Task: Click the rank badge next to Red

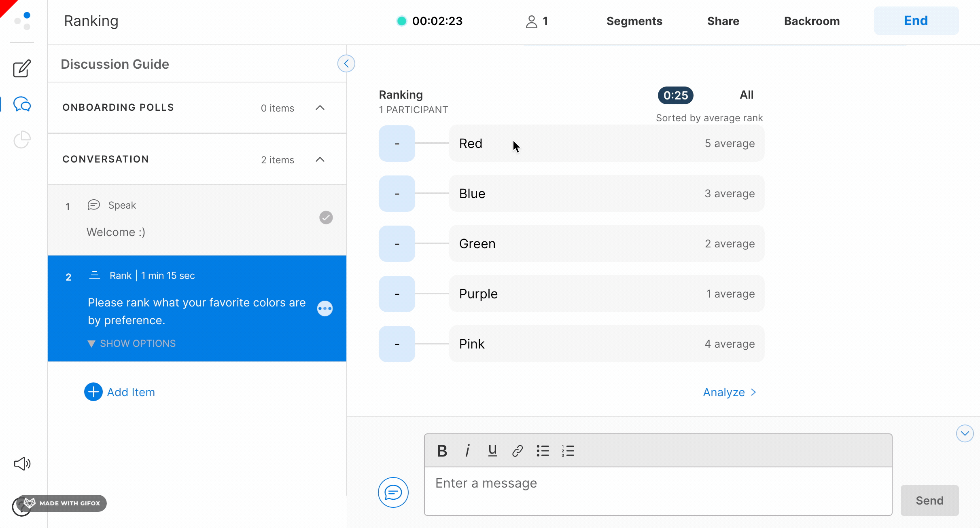Action: point(397,144)
